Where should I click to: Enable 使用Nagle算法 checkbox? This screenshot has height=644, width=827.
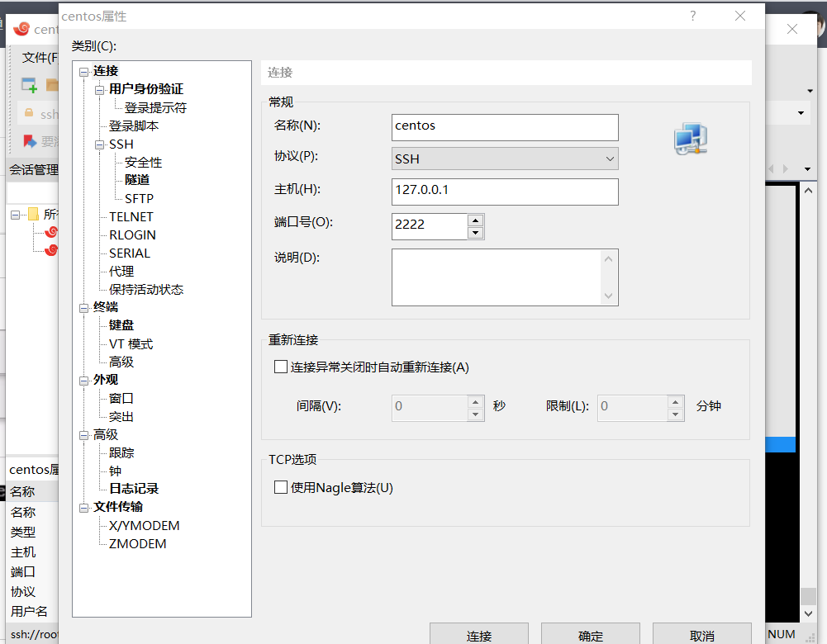281,487
